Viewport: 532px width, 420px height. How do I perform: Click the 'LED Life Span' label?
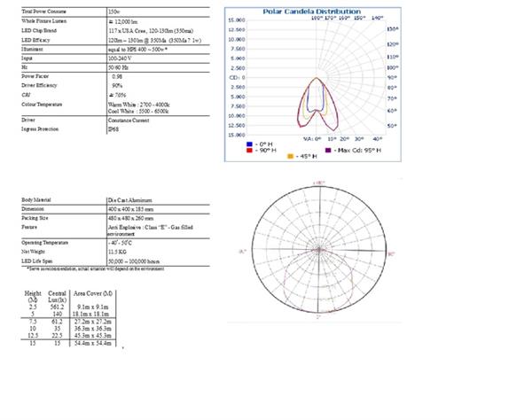click(37, 261)
